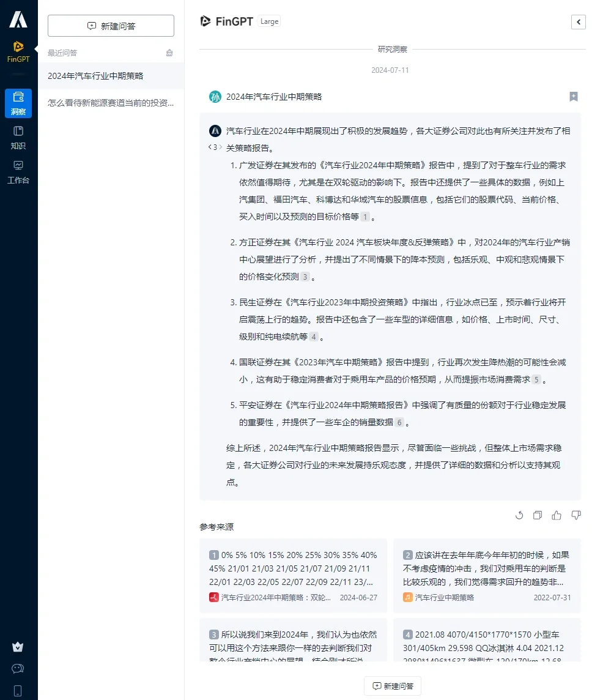Select the 洞察 sidebar tab
This screenshot has width=592, height=700.
(18, 103)
